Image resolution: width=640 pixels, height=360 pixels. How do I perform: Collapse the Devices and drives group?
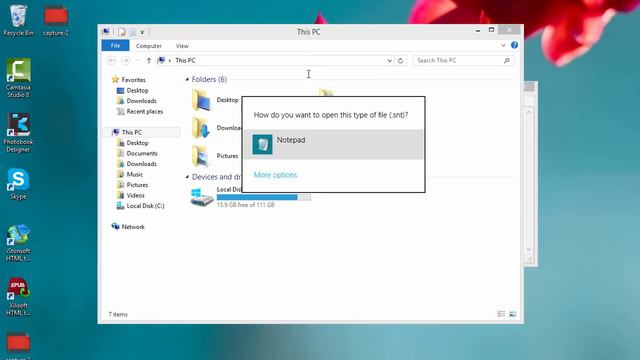pyautogui.click(x=187, y=177)
